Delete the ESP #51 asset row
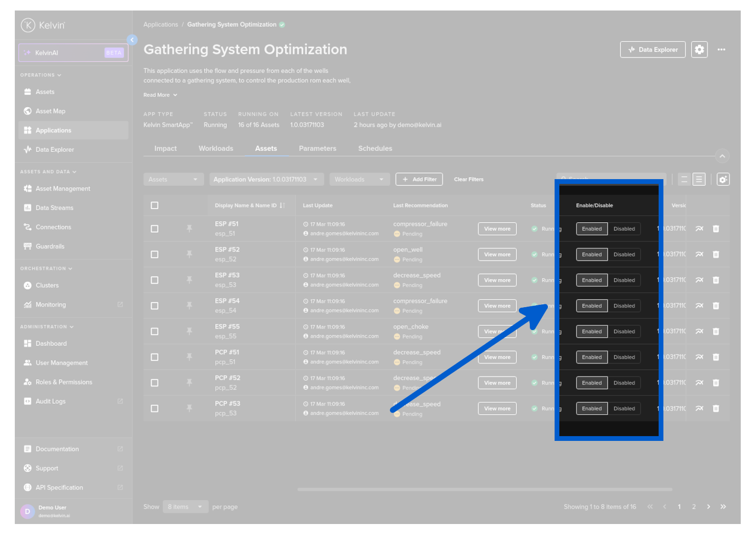This screenshot has width=756, height=535. pyautogui.click(x=715, y=229)
